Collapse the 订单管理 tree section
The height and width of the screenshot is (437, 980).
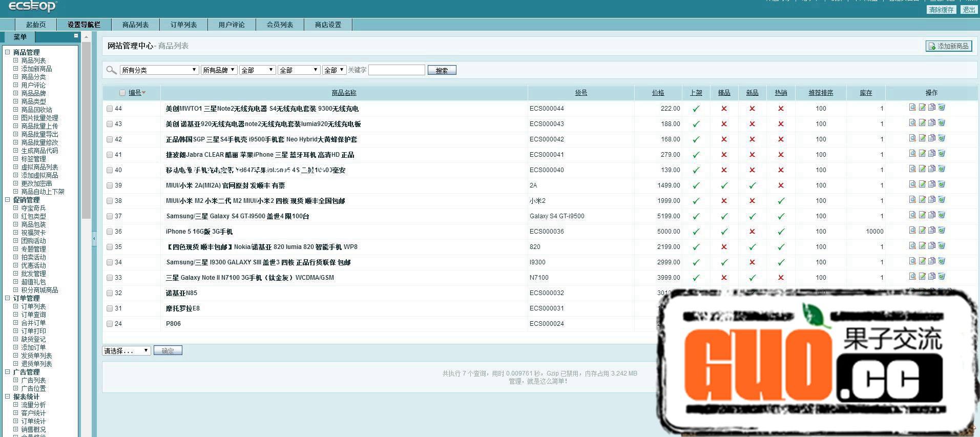click(x=8, y=298)
